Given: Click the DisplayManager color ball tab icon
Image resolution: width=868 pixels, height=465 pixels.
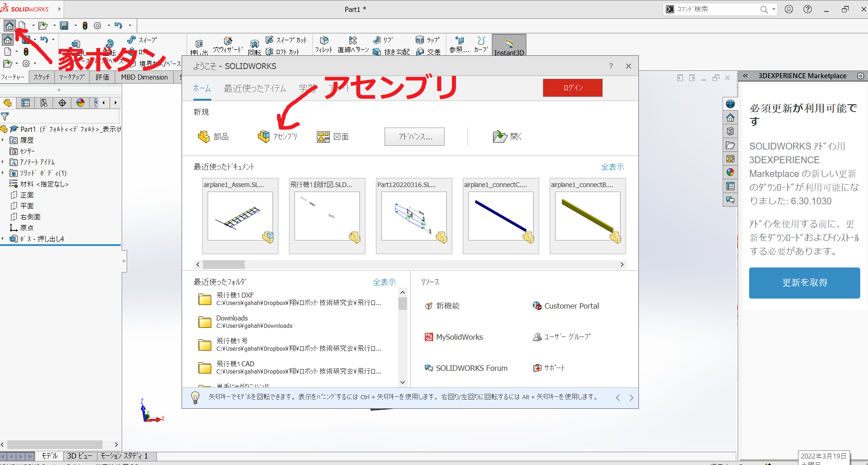Looking at the screenshot, I should [x=80, y=103].
